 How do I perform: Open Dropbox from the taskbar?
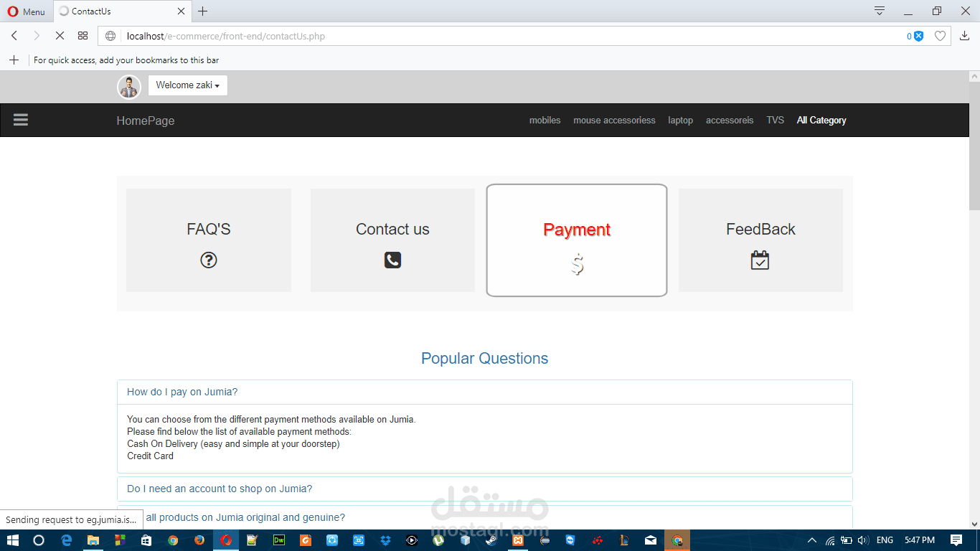(385, 540)
